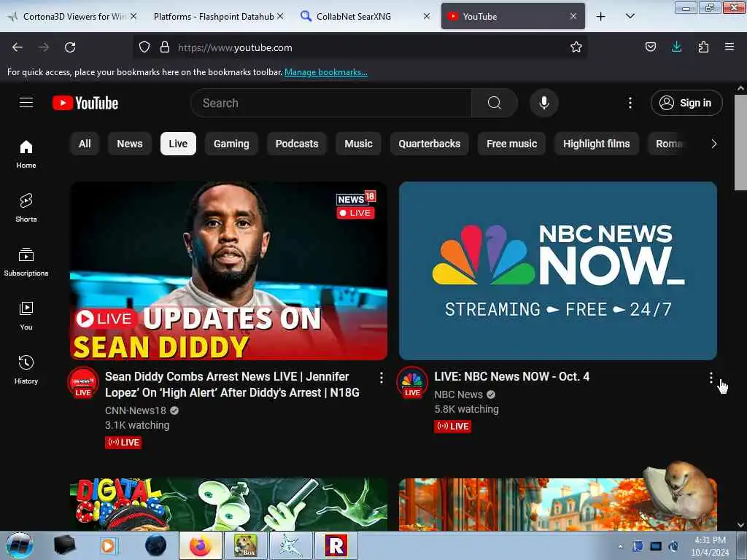Open Firefox from the taskbar

[201, 545]
